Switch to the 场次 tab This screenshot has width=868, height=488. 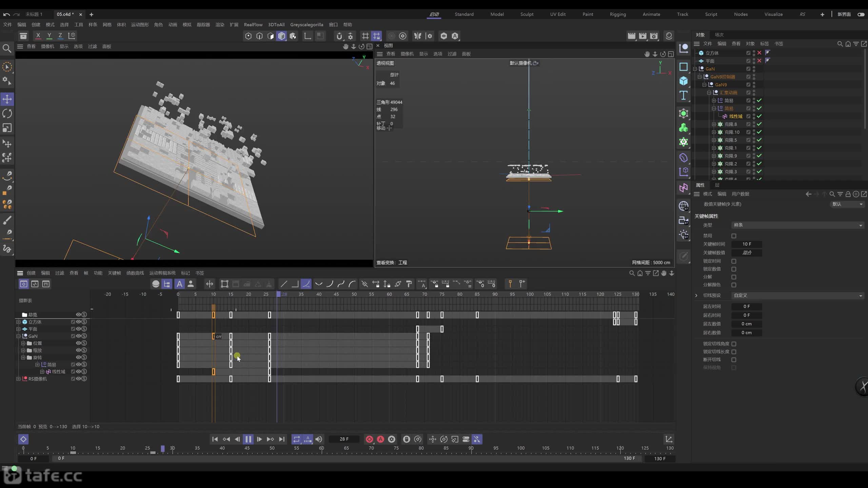(719, 35)
